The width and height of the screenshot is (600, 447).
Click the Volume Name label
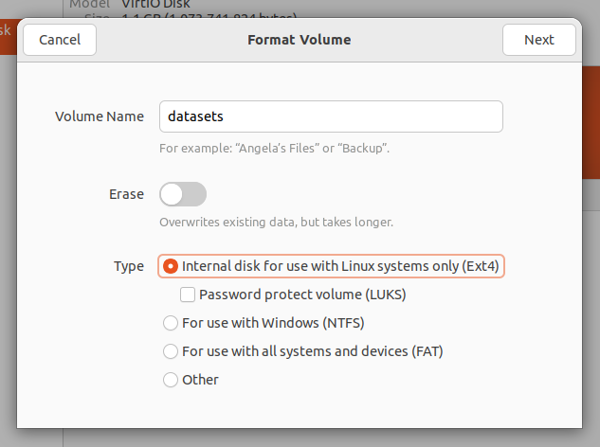click(99, 116)
